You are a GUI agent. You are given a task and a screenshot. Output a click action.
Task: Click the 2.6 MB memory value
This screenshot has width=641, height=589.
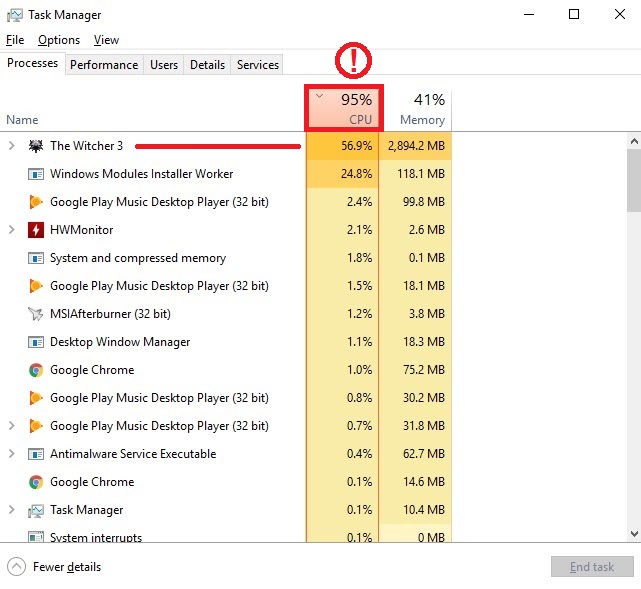(427, 230)
